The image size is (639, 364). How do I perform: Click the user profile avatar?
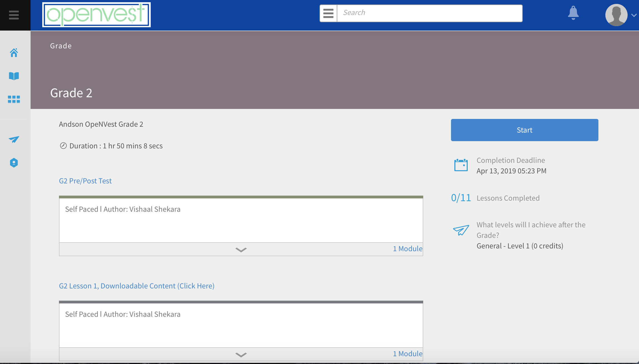click(x=616, y=15)
